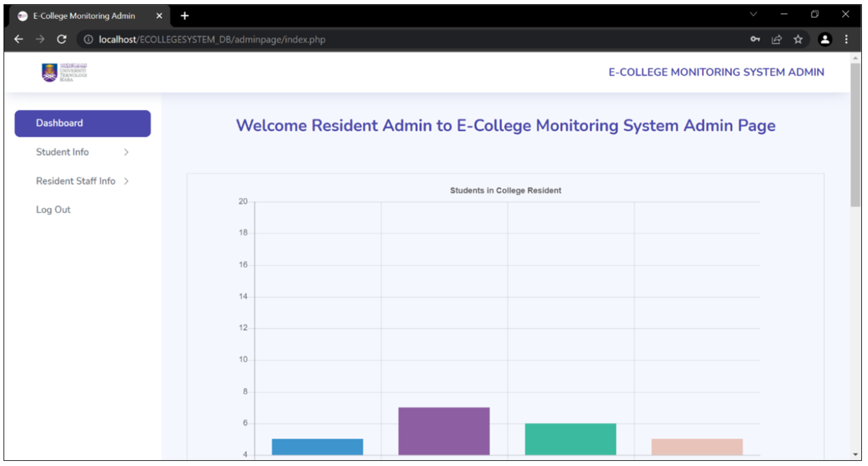The width and height of the screenshot is (868, 466).
Task: Open the browser profile avatar
Action: [x=825, y=40]
